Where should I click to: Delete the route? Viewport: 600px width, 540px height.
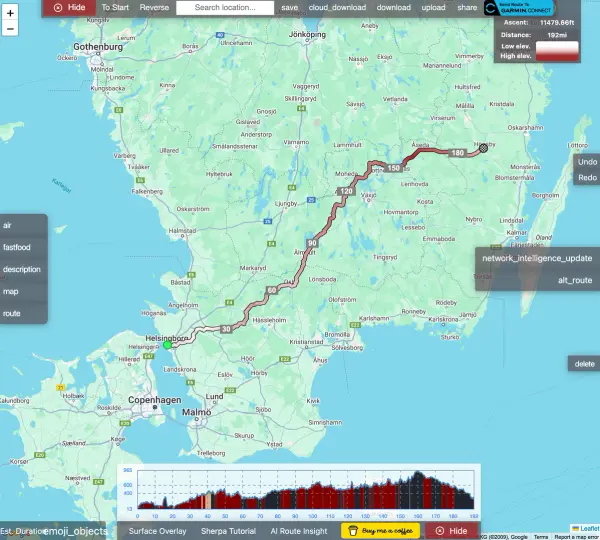pyautogui.click(x=584, y=364)
